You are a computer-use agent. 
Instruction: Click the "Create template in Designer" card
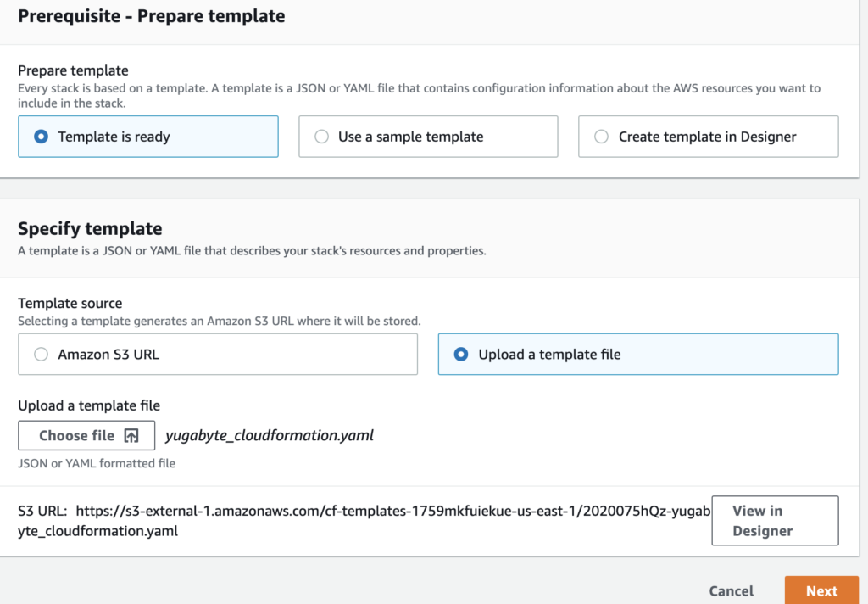(x=708, y=137)
